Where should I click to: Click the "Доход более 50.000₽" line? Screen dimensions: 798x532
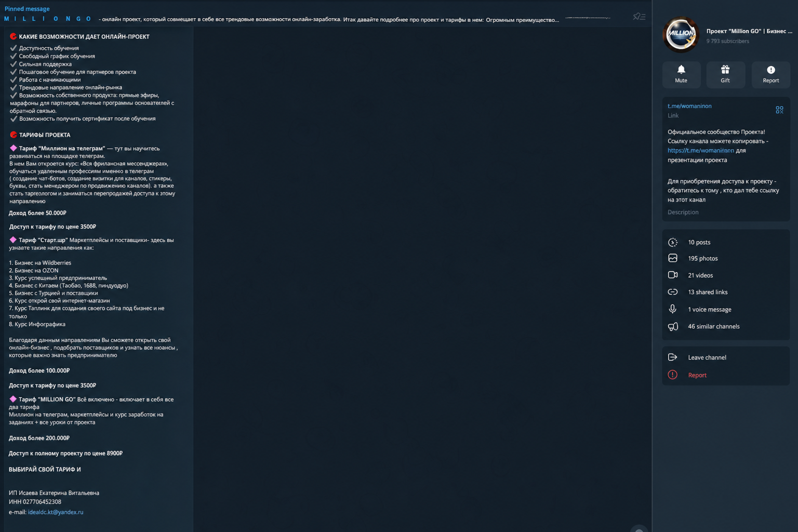point(38,213)
